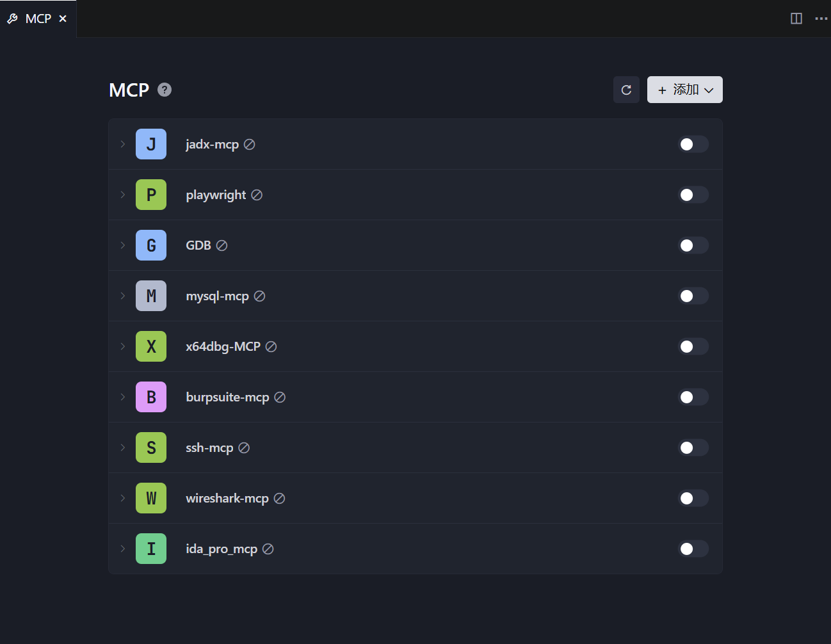Click the MCP page heading
The height and width of the screenshot is (644, 831).
[x=129, y=90]
